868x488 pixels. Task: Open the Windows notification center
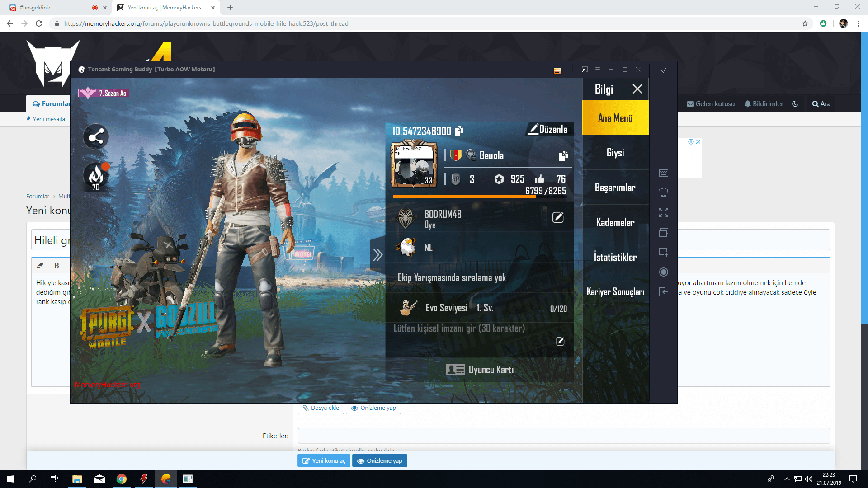coord(853,479)
